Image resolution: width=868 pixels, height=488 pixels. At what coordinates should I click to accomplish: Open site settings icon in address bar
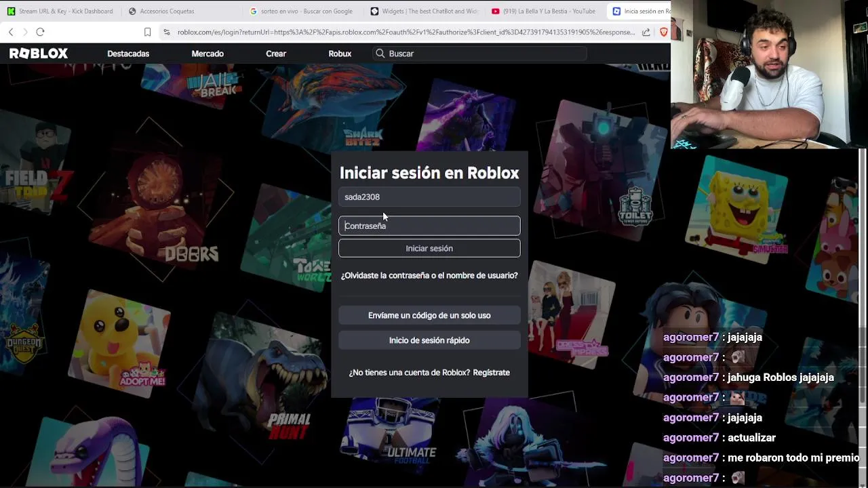click(x=167, y=32)
